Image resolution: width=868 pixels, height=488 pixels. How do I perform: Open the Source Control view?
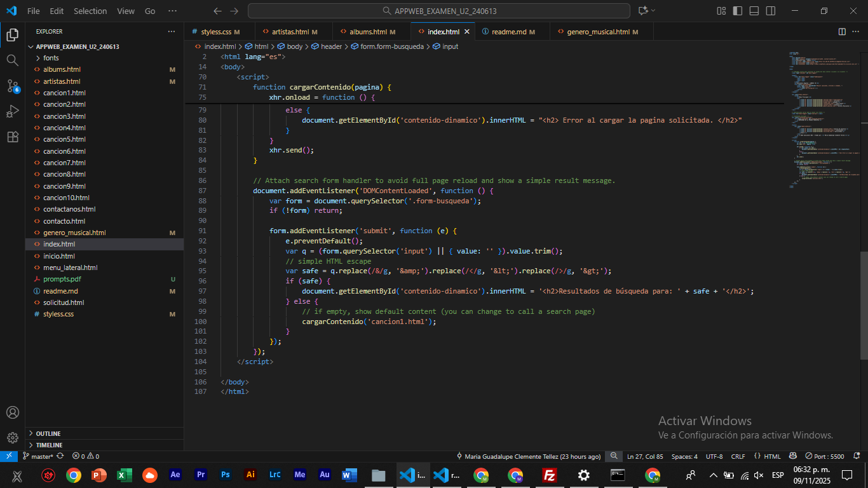click(x=12, y=86)
